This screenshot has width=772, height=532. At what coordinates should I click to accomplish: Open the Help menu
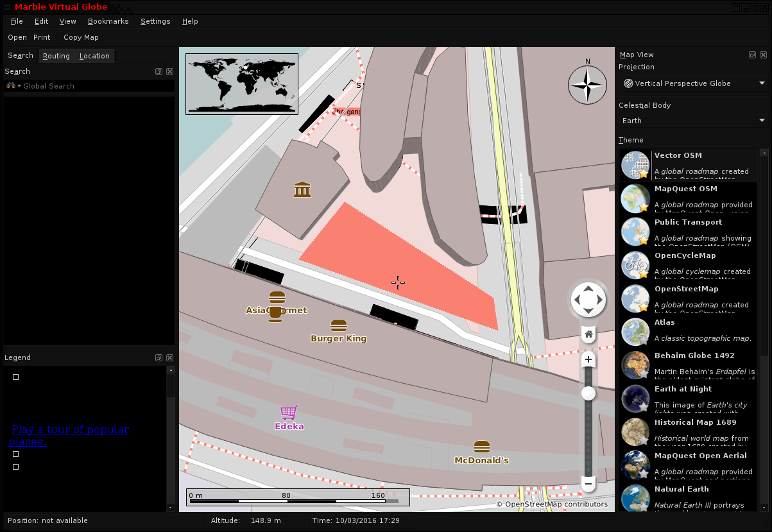(x=190, y=21)
